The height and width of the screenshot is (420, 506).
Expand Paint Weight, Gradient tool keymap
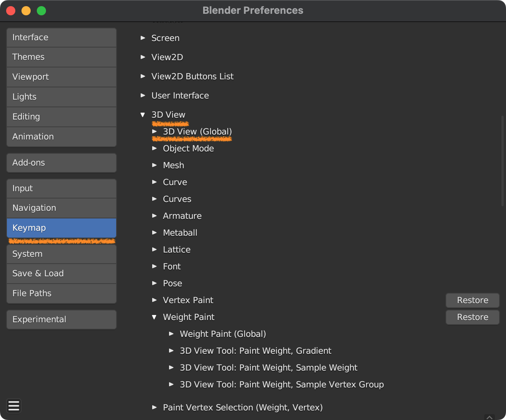(x=171, y=351)
